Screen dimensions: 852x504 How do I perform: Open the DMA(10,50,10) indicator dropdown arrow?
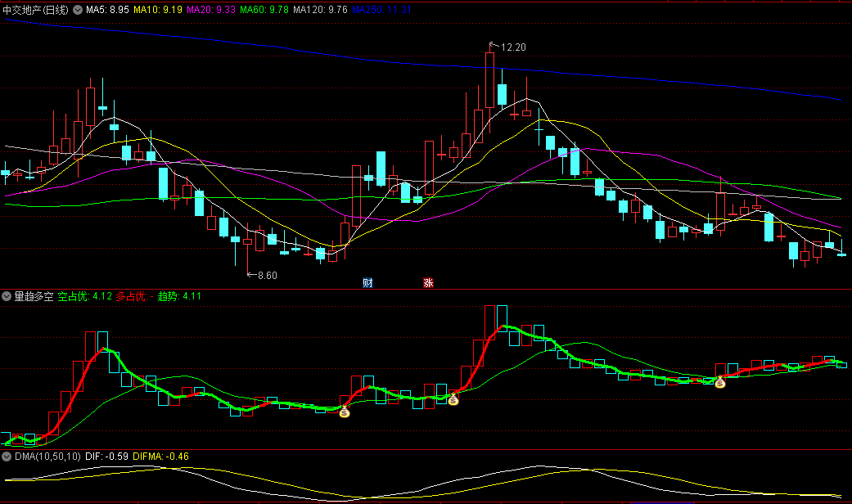click(x=7, y=457)
